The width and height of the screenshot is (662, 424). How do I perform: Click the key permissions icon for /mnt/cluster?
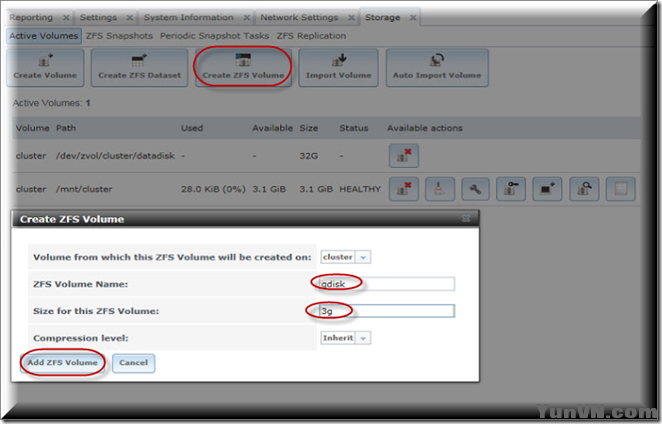tap(511, 189)
